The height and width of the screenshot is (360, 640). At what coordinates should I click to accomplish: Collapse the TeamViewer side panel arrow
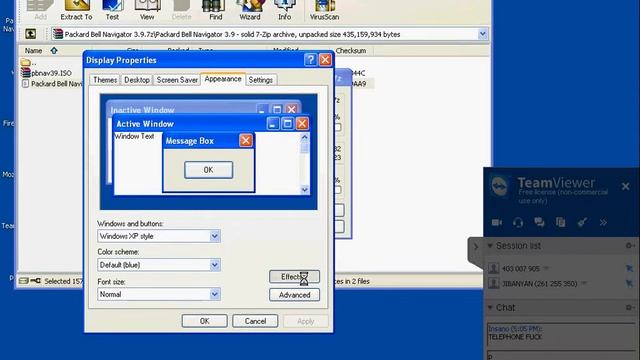click(x=476, y=247)
